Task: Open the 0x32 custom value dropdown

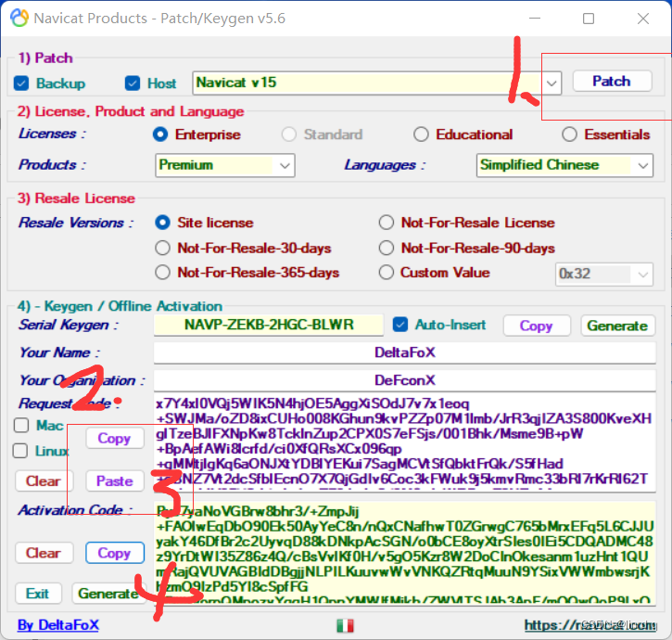Action: click(x=642, y=275)
